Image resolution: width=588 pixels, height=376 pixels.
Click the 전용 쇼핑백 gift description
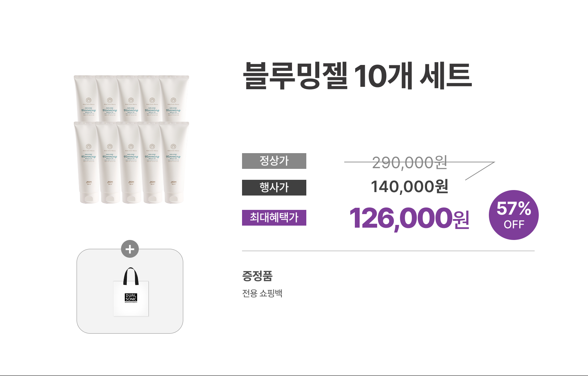click(262, 293)
